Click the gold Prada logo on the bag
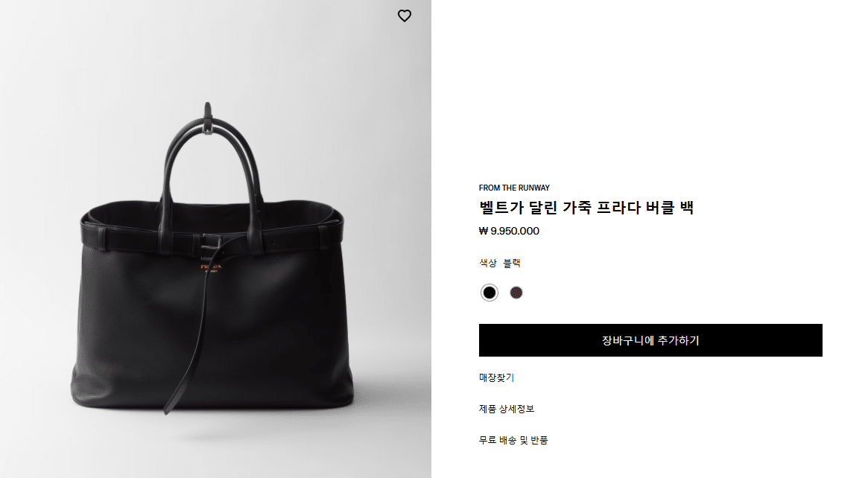This screenshot has width=868, height=478. (210, 267)
